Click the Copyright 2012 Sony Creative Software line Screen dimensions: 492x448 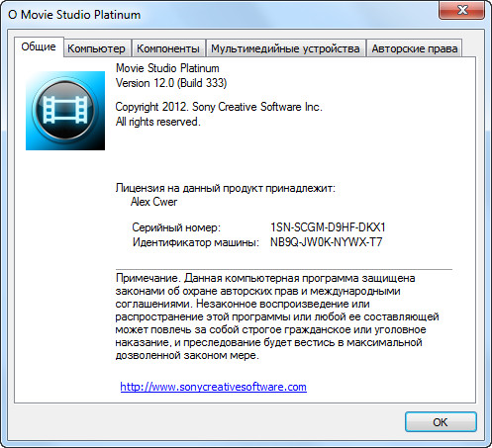[x=219, y=107]
